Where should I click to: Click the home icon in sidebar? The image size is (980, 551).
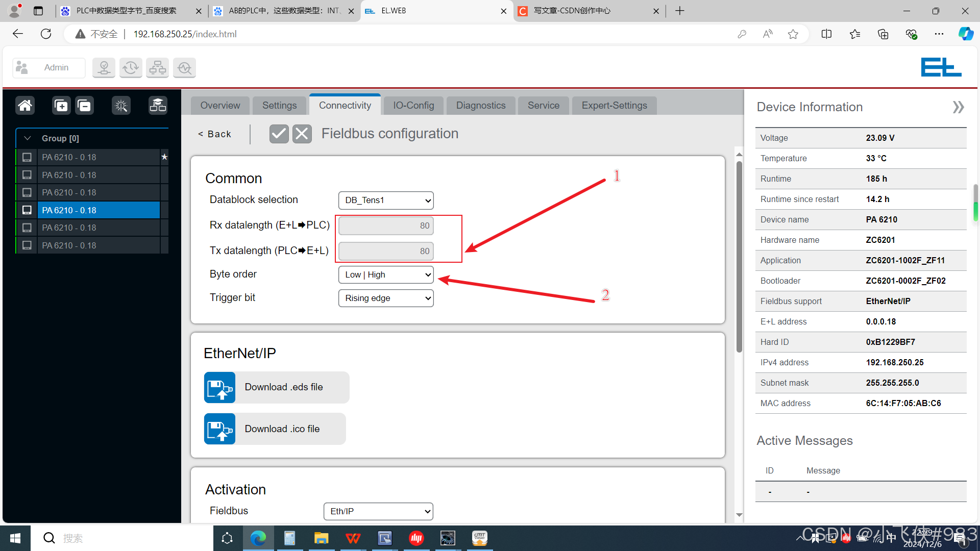[25, 106]
